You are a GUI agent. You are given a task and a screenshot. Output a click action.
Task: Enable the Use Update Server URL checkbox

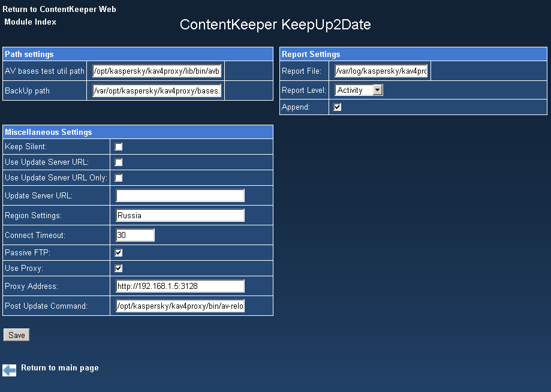(119, 162)
